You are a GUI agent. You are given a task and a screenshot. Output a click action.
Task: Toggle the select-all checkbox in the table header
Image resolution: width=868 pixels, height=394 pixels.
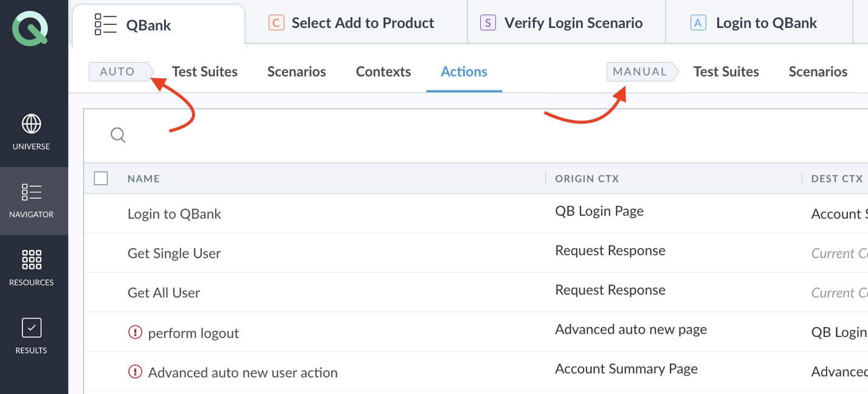click(101, 178)
